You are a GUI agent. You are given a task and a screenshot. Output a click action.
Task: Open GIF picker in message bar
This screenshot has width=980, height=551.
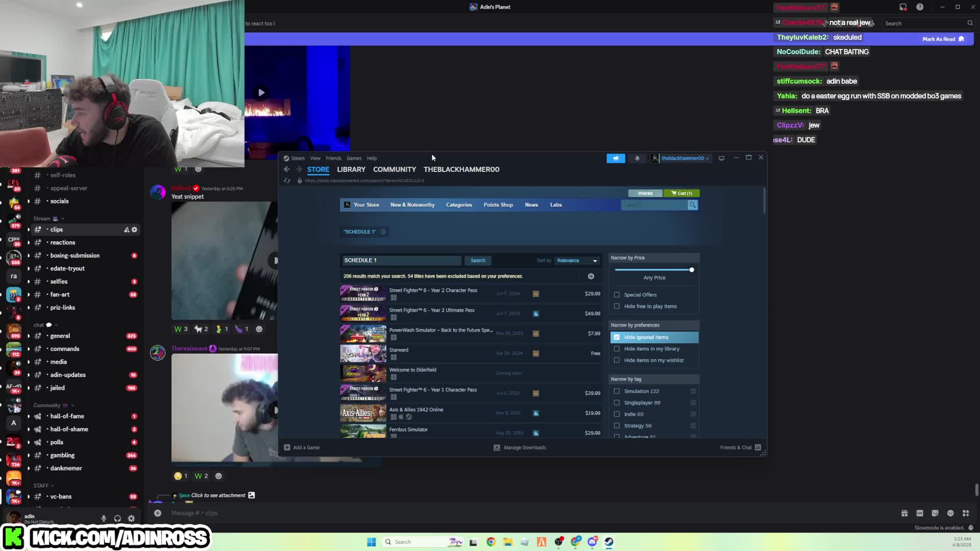(920, 513)
